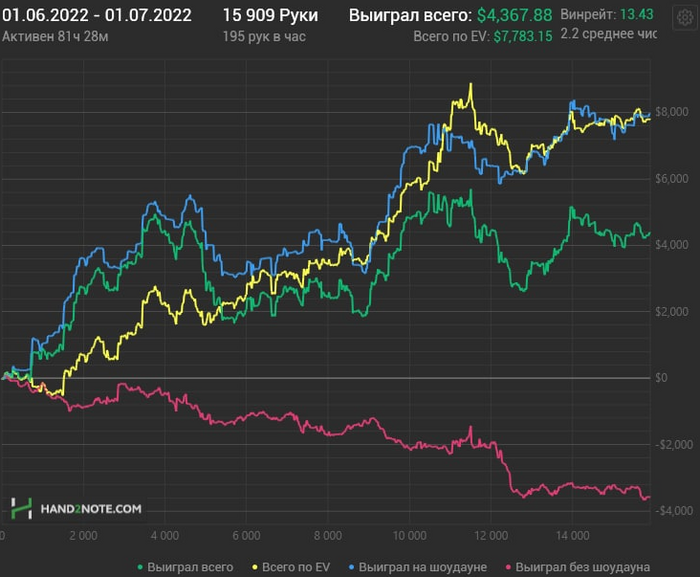
Task: Click the $0 y-axis label
Action: (x=661, y=378)
